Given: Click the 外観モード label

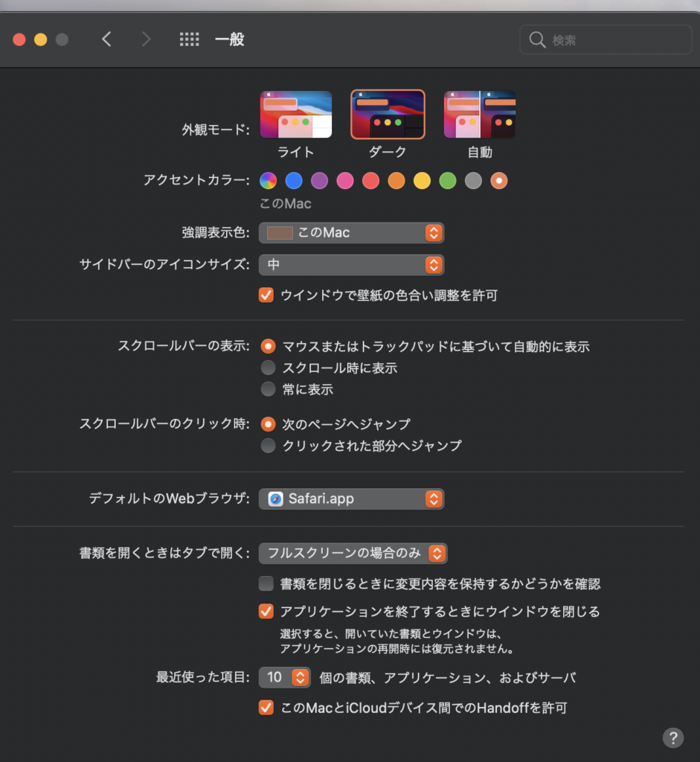Looking at the screenshot, I should [x=216, y=129].
